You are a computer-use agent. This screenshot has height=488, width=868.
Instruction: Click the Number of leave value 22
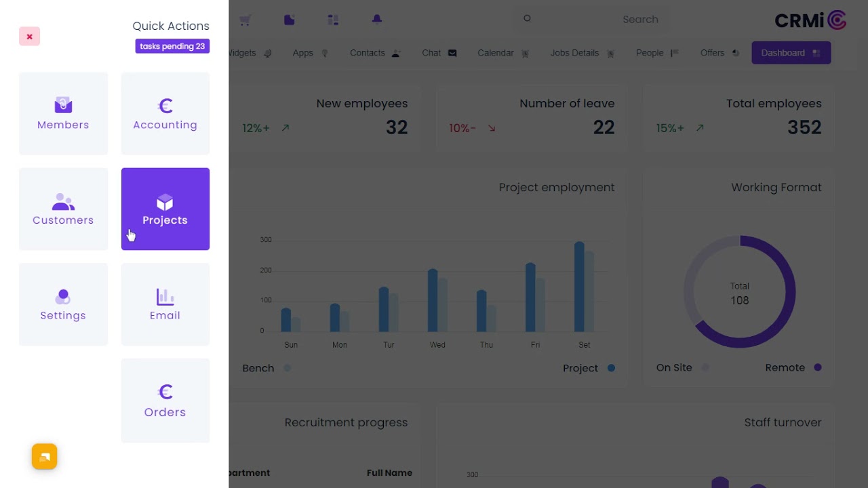(x=604, y=127)
